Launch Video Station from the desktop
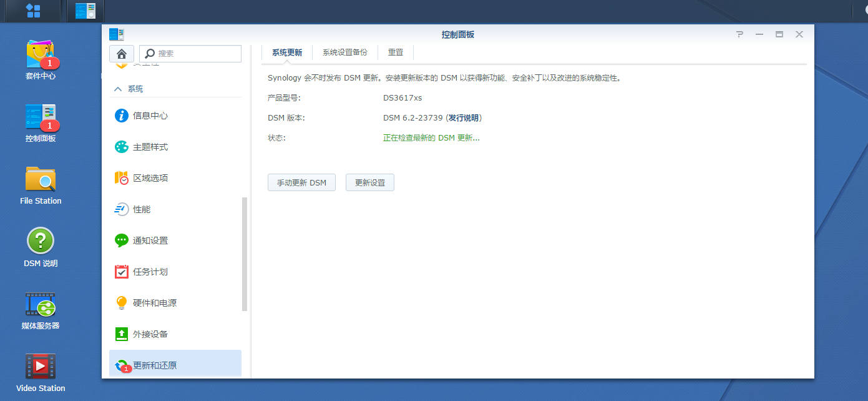This screenshot has width=868, height=401. pos(41,373)
